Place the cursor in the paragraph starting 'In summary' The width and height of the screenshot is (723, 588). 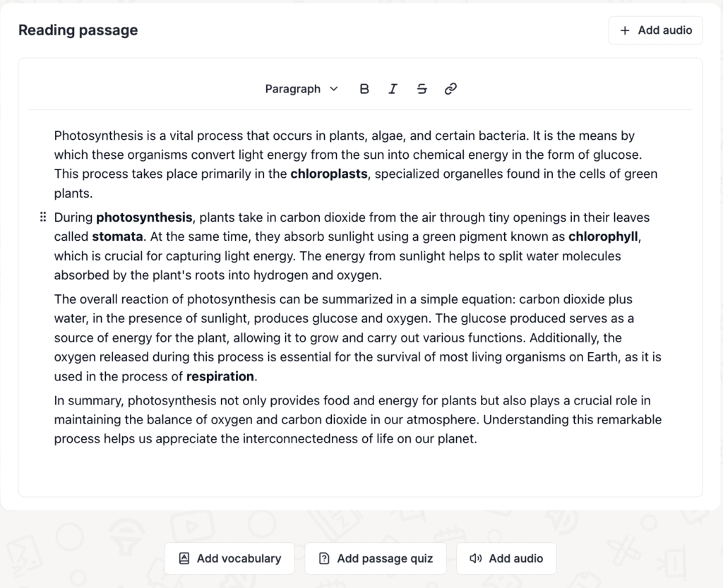358,420
